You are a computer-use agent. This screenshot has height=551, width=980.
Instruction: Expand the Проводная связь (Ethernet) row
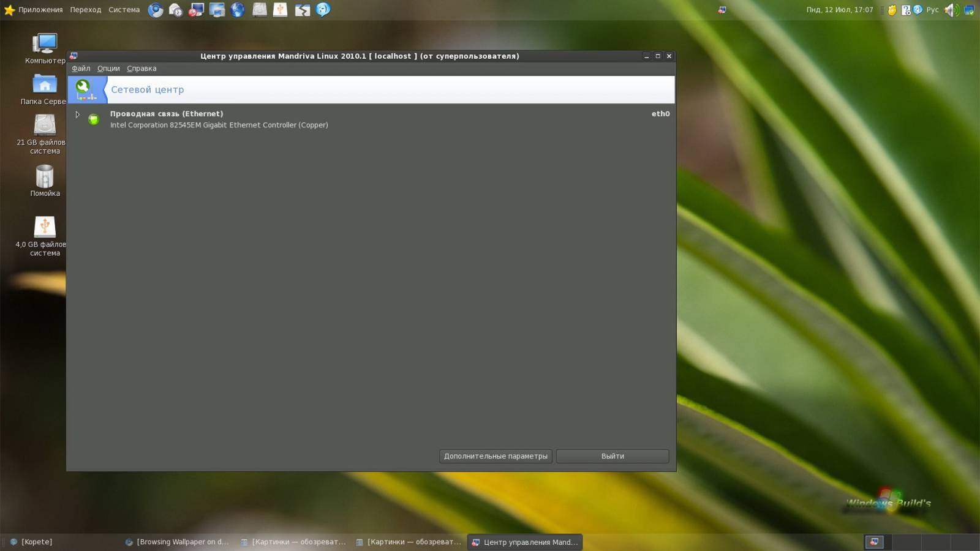(x=78, y=114)
